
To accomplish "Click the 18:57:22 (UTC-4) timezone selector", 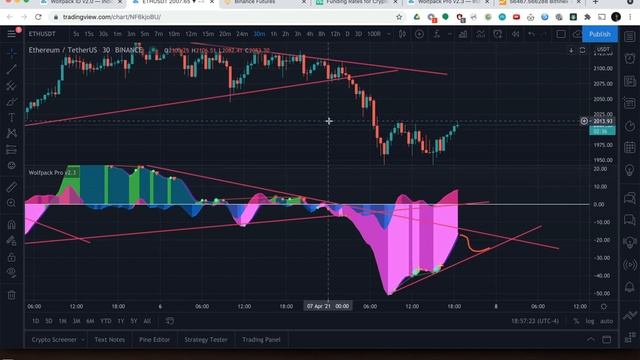I will pos(535,321).
